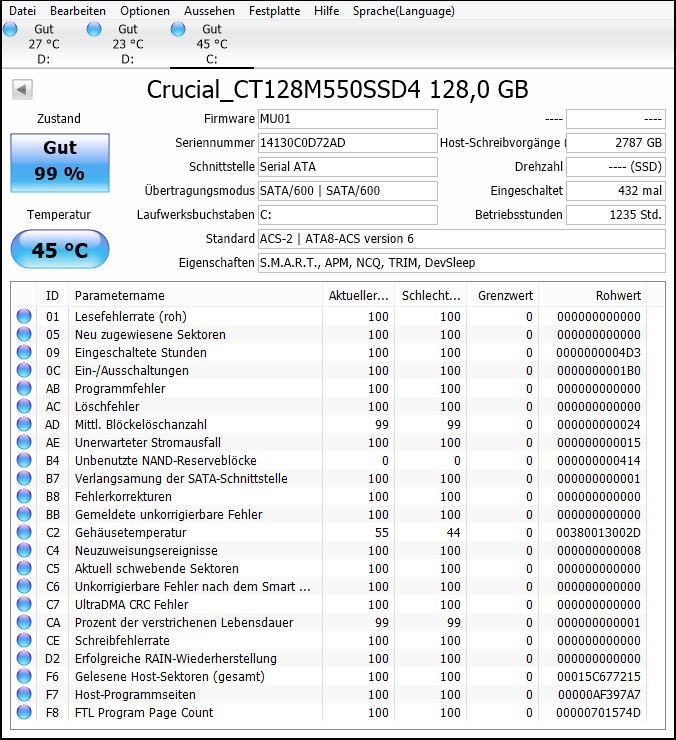Click raw value 0000000004D3
Image resolution: width=676 pixels, height=740 pixels.
tap(598, 353)
